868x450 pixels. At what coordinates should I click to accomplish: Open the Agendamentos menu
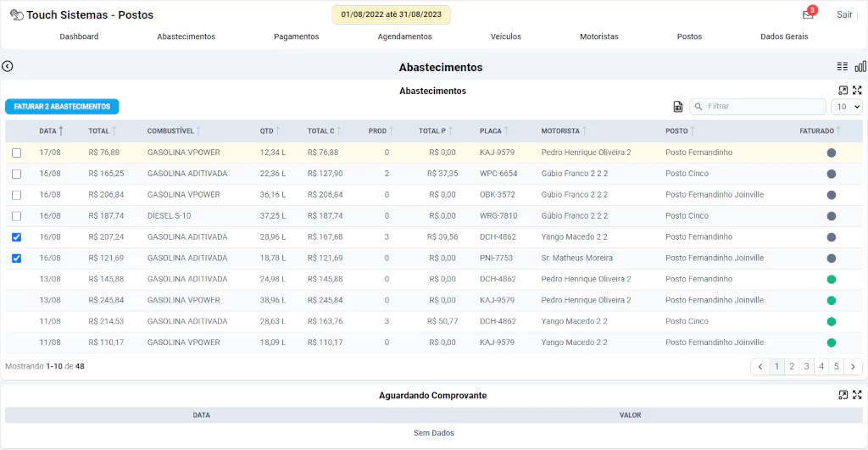pos(404,36)
